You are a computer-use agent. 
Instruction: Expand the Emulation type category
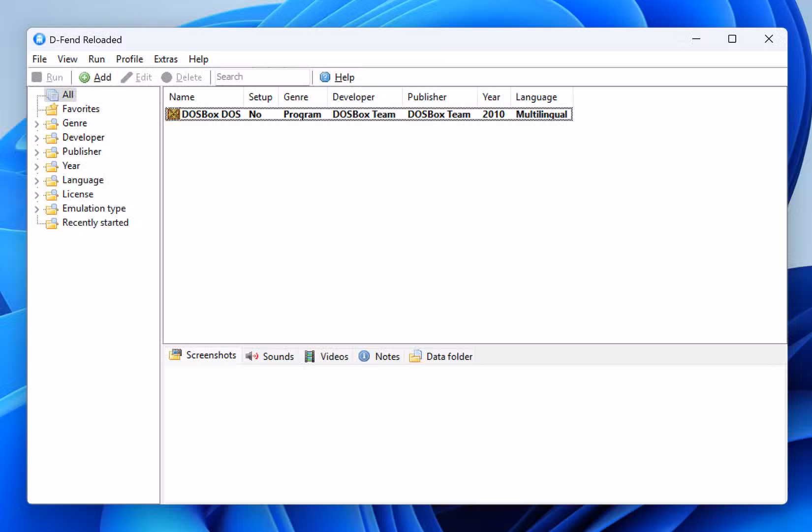[x=37, y=209]
